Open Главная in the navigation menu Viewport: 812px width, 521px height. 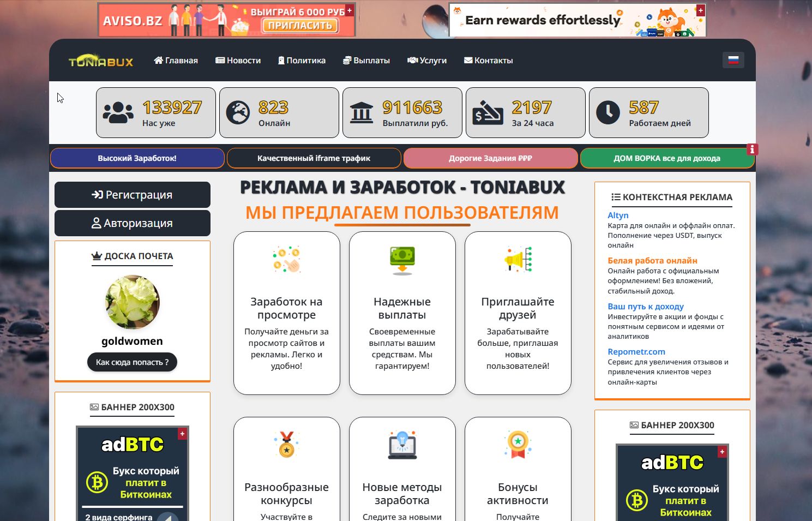pos(176,61)
